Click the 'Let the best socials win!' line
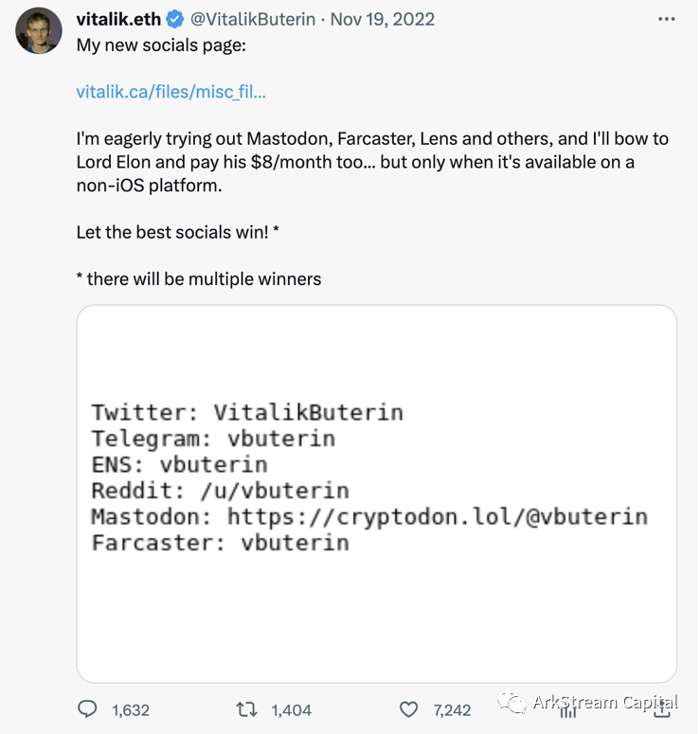 coord(176,232)
